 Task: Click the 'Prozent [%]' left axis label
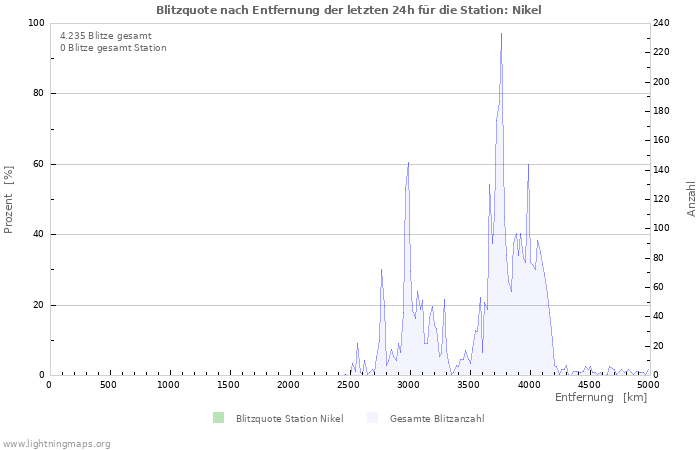[9, 199]
